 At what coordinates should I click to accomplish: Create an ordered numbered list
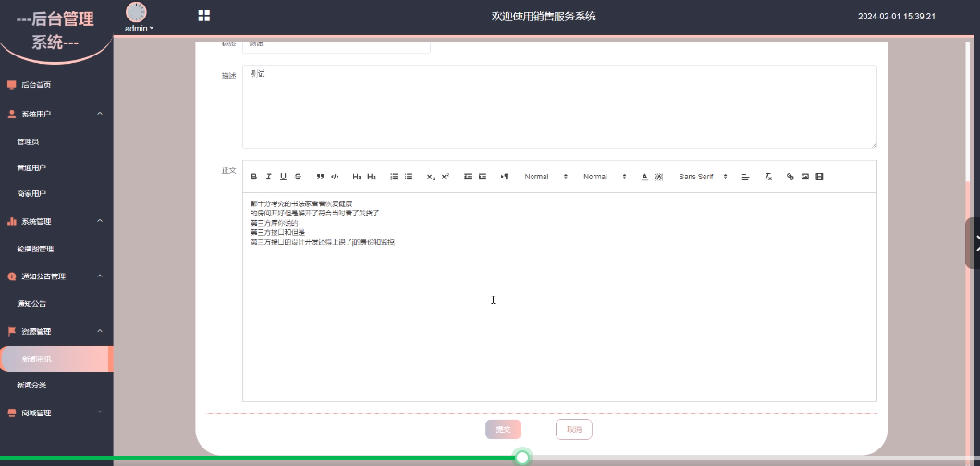coord(394,177)
